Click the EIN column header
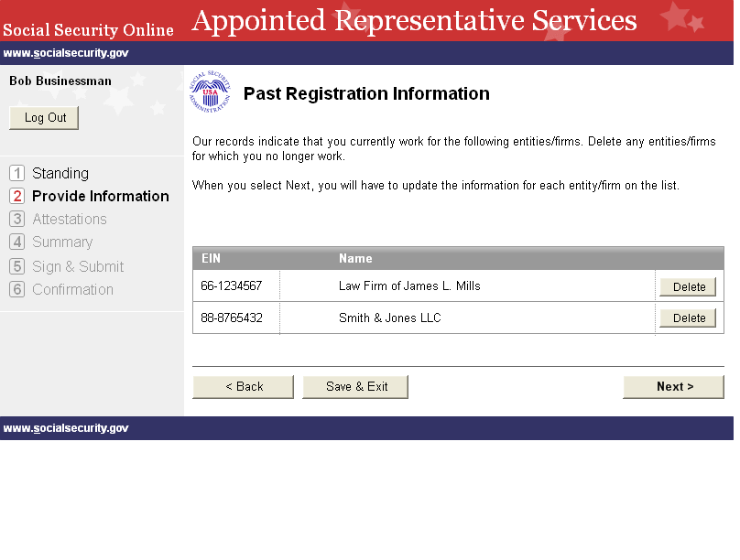Screen dimensions: 740x560 pyautogui.click(x=211, y=259)
